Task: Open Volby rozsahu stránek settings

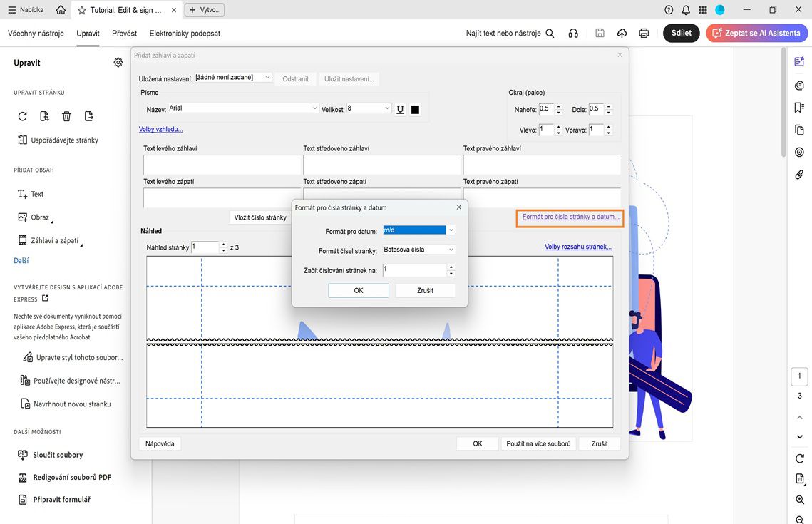Action: 576,246
